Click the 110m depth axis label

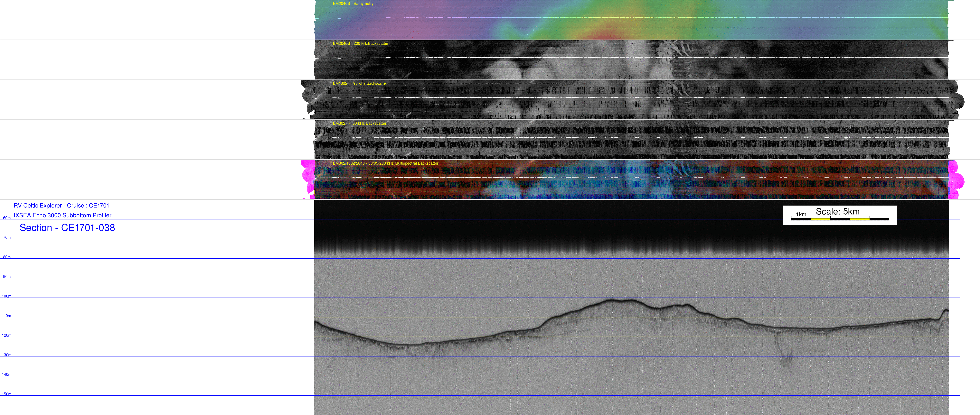coord(7,316)
